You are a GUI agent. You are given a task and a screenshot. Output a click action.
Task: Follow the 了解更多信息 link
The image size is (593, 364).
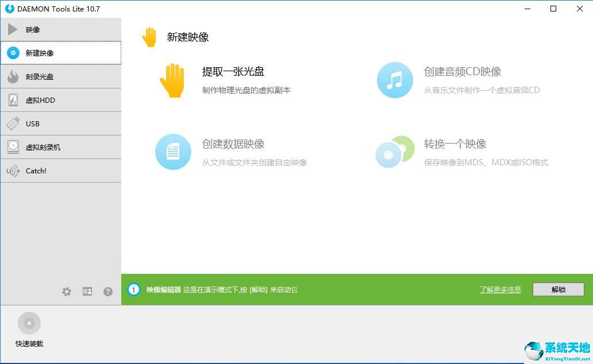point(500,289)
